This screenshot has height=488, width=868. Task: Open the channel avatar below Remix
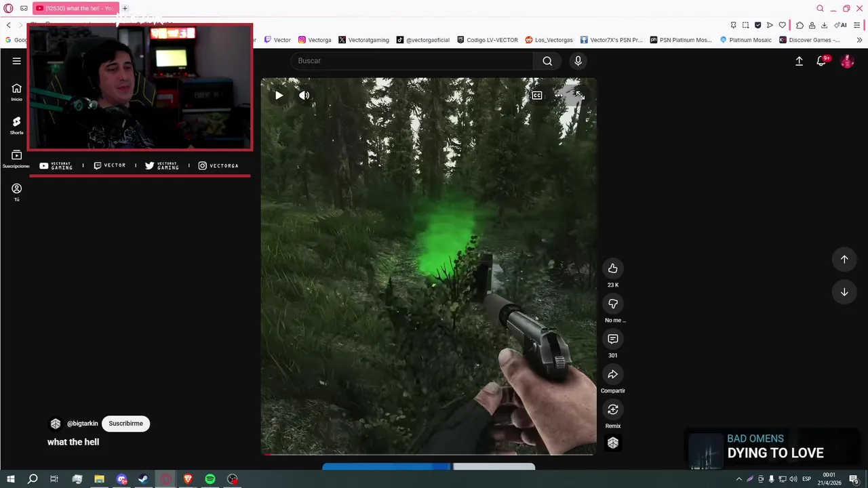pyautogui.click(x=613, y=443)
